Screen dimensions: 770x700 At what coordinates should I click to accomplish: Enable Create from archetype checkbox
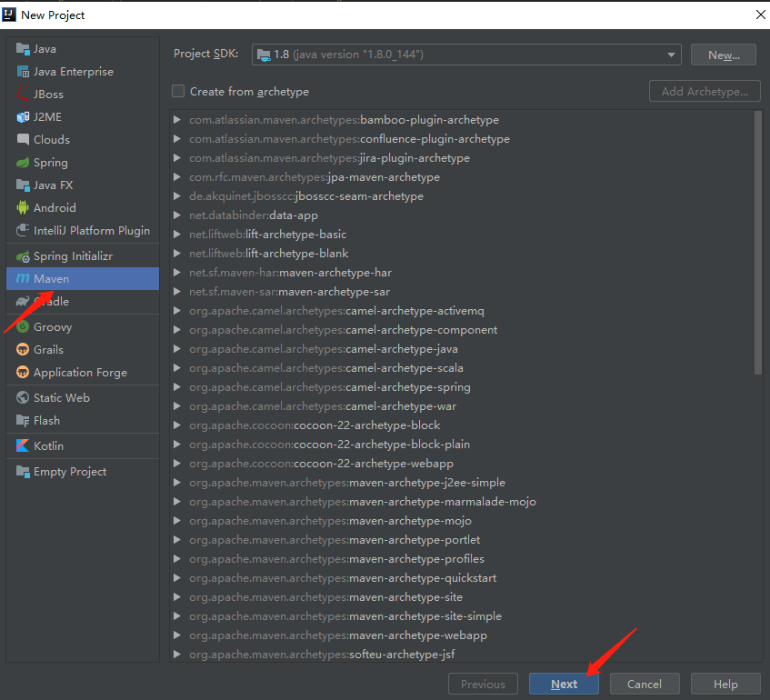point(178,92)
